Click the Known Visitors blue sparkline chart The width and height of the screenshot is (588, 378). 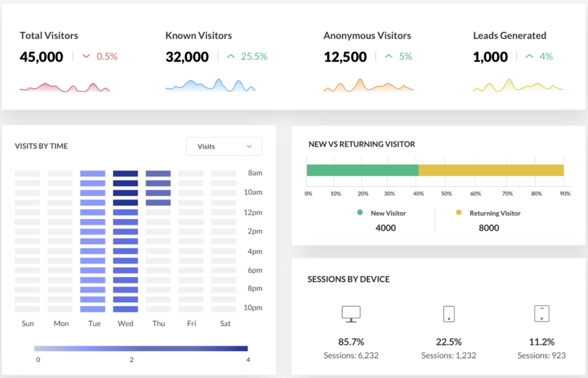[x=210, y=86]
